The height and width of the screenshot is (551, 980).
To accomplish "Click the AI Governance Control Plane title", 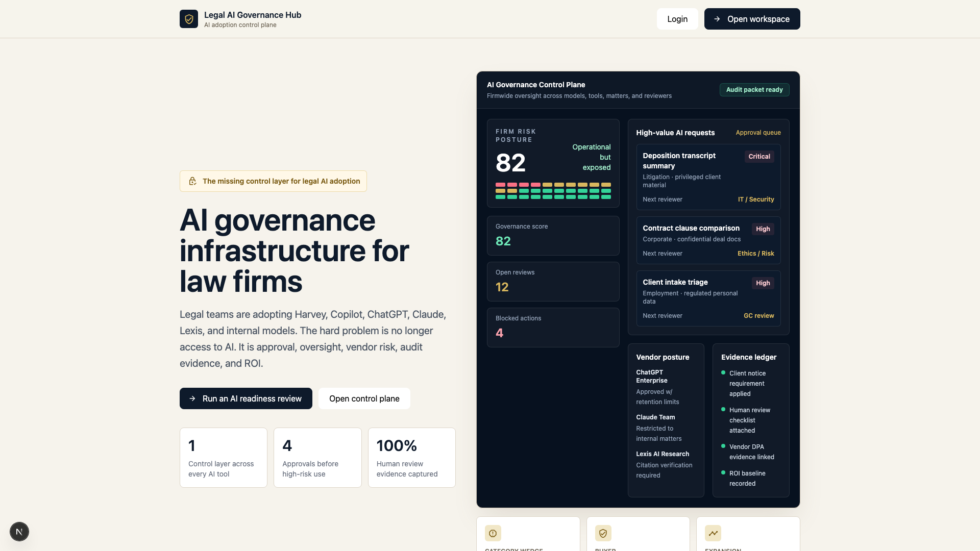I will pos(536,85).
